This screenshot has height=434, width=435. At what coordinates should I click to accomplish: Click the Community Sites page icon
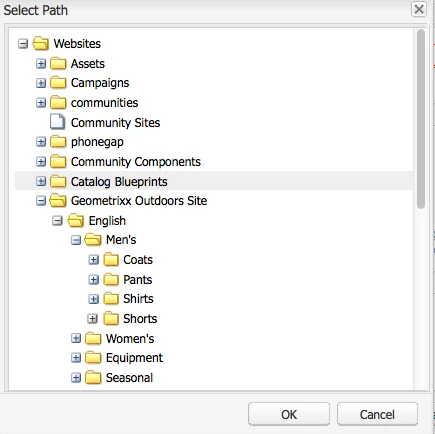(x=57, y=122)
